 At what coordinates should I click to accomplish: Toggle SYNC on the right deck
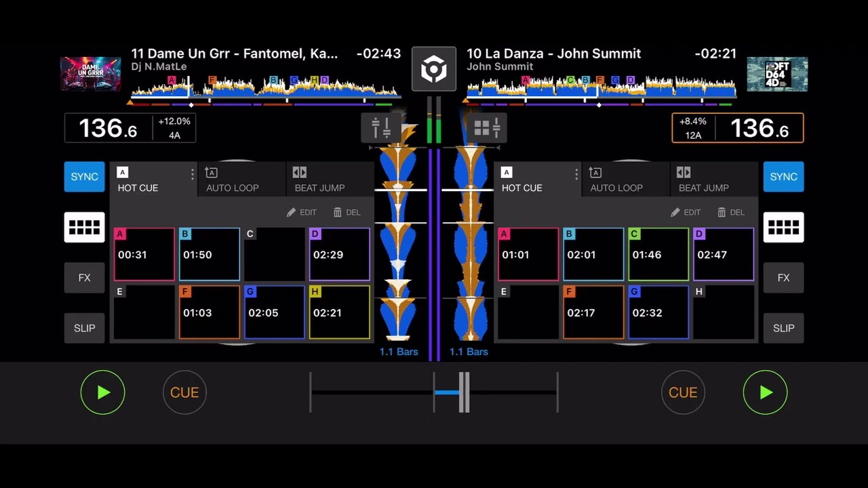(783, 177)
